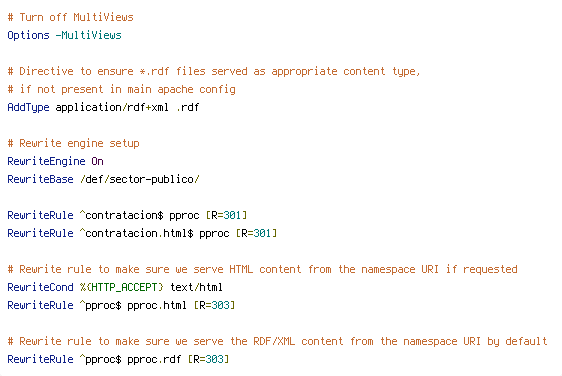Click the /def/sector-publico/ path
562x376 pixels.
pos(140,179)
